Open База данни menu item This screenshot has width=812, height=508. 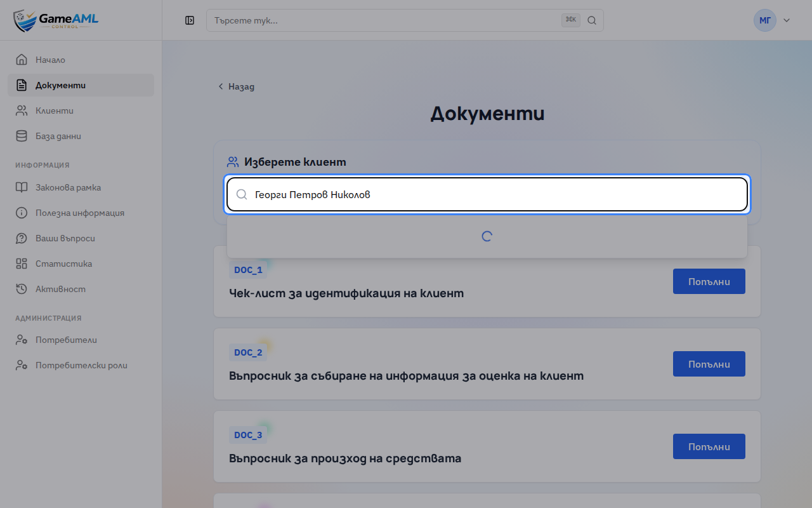81,136
